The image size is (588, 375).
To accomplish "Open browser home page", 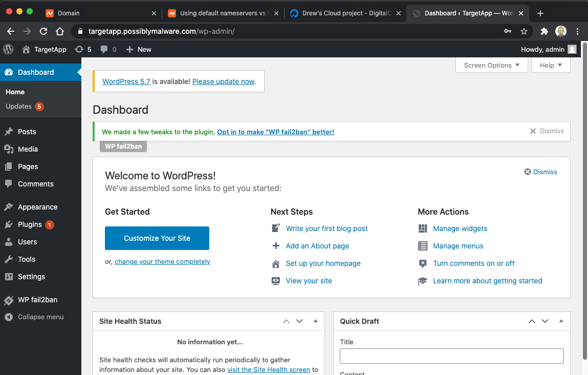I will 60,31.
